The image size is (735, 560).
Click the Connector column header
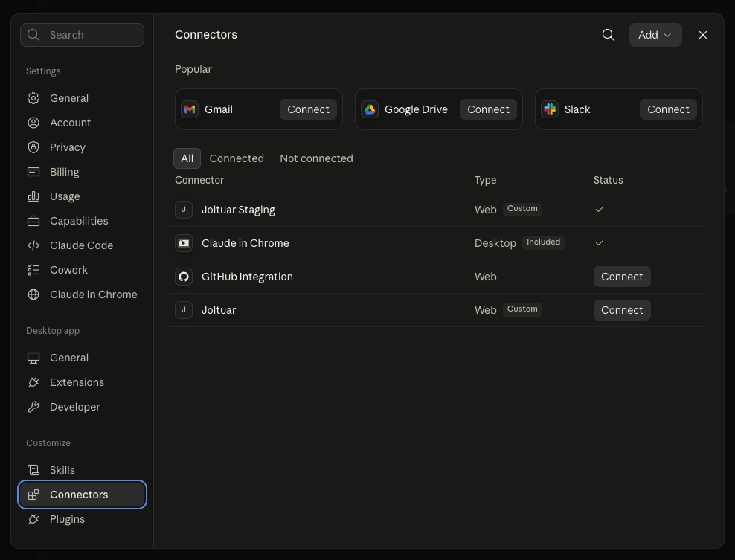(x=199, y=181)
